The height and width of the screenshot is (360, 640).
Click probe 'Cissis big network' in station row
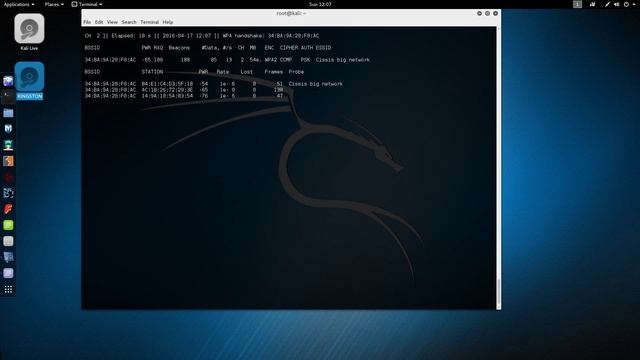pyautogui.click(x=316, y=84)
